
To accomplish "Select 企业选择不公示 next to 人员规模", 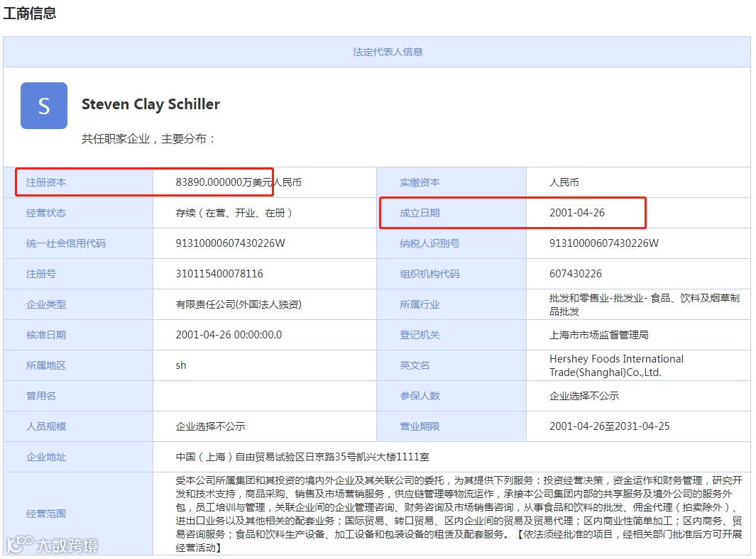I will pyautogui.click(x=210, y=426).
